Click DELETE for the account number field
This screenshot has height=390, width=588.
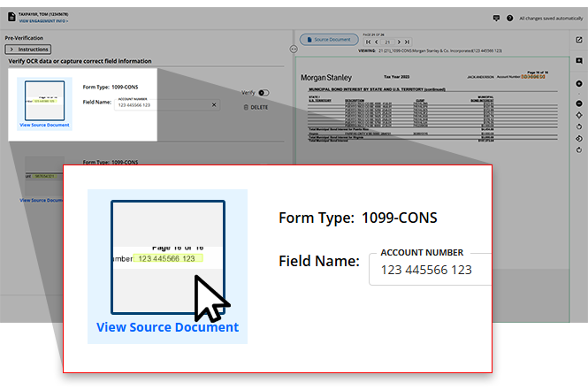pyautogui.click(x=256, y=107)
